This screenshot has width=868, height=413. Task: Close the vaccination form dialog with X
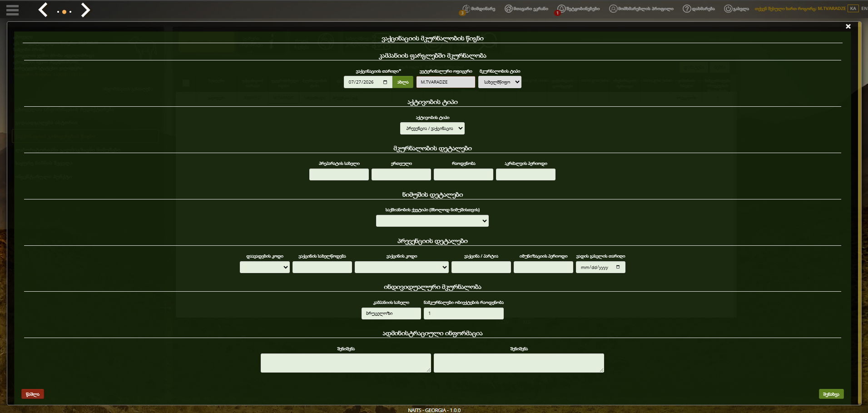point(848,26)
